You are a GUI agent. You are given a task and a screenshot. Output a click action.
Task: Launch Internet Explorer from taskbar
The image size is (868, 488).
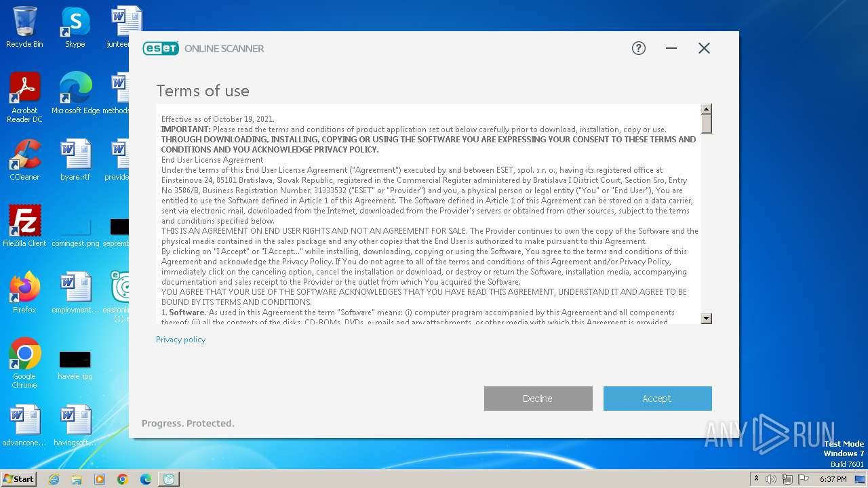[54, 479]
